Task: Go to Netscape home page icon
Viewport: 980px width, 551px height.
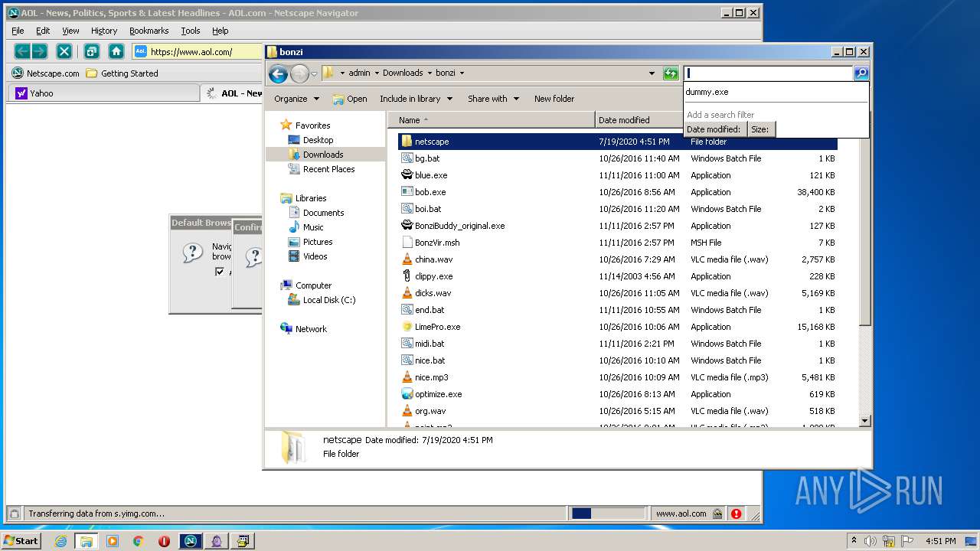Action: pos(116,51)
